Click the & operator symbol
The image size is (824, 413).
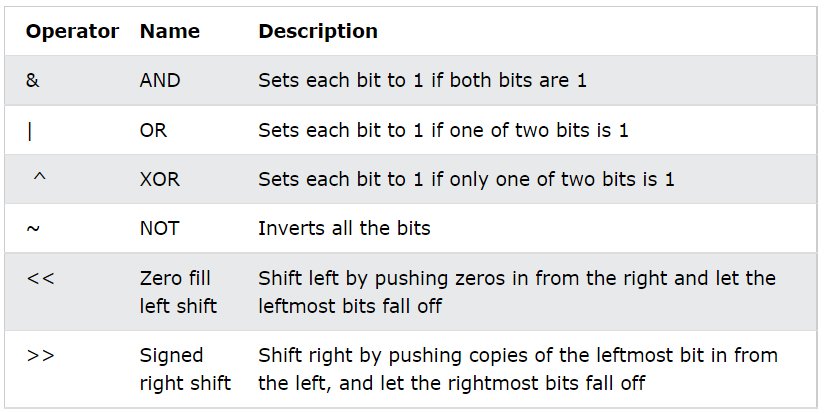[33, 80]
